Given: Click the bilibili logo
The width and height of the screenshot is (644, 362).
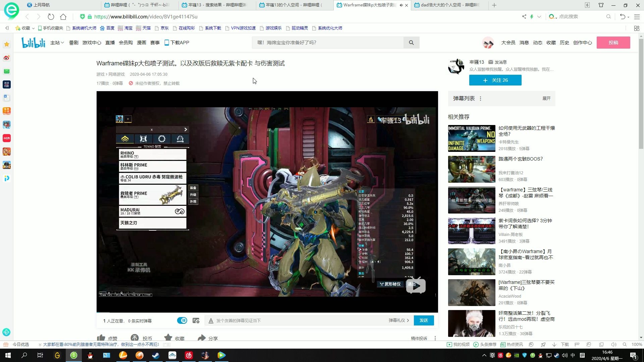Looking at the screenshot, I should 33,43.
